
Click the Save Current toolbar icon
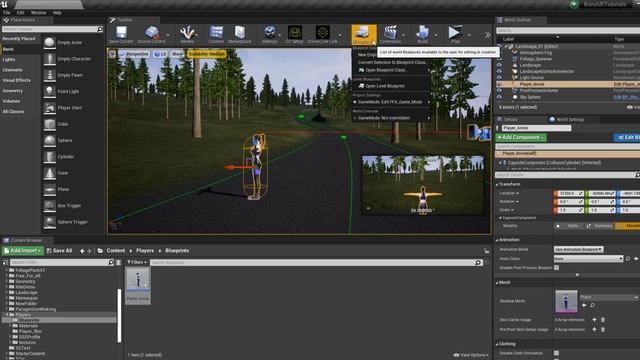pyautogui.click(x=121, y=34)
